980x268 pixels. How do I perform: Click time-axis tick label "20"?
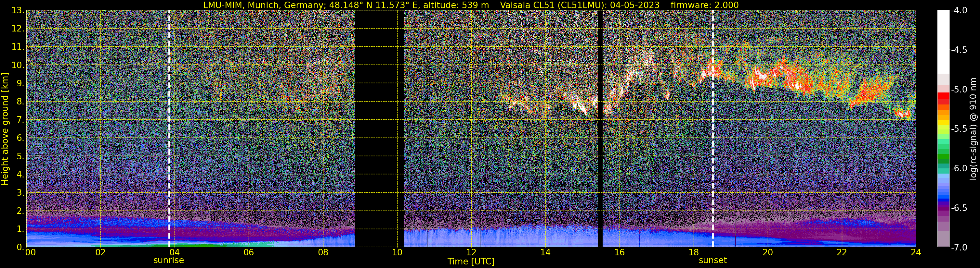click(768, 252)
